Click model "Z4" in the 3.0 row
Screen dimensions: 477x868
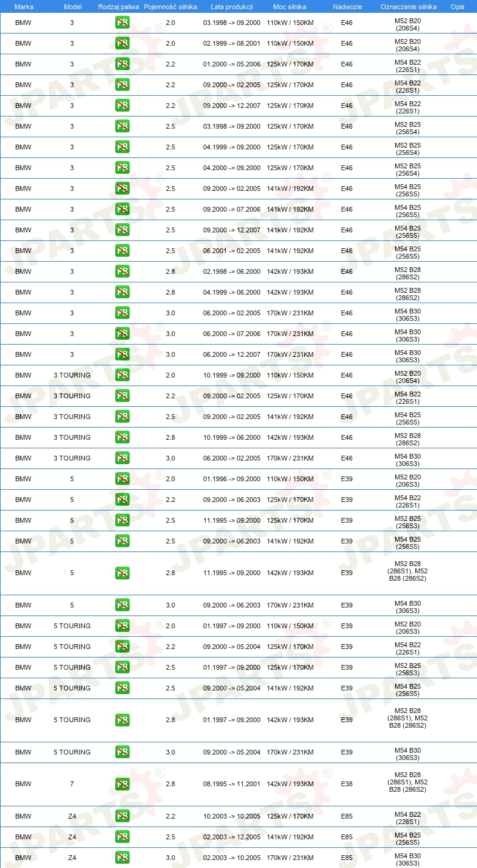[x=72, y=858]
